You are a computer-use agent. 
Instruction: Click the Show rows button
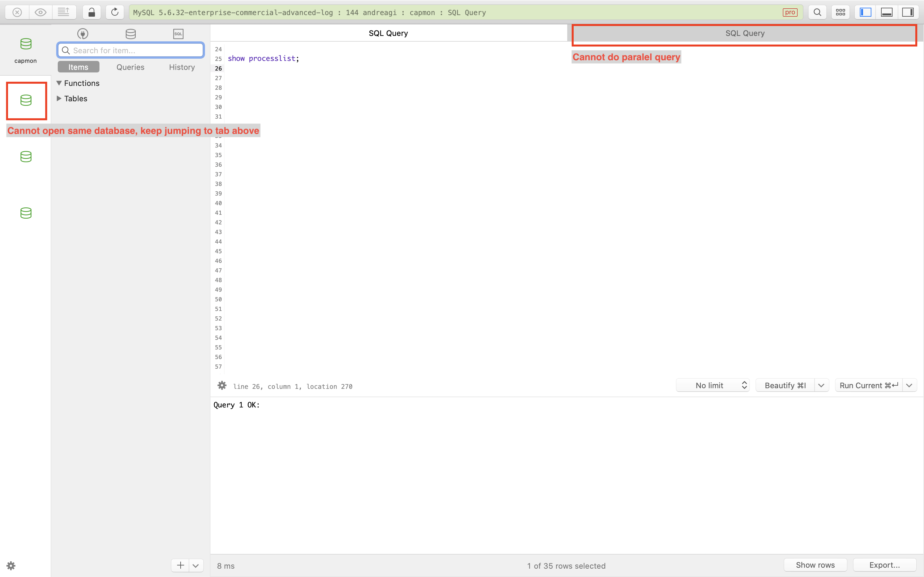tap(815, 565)
